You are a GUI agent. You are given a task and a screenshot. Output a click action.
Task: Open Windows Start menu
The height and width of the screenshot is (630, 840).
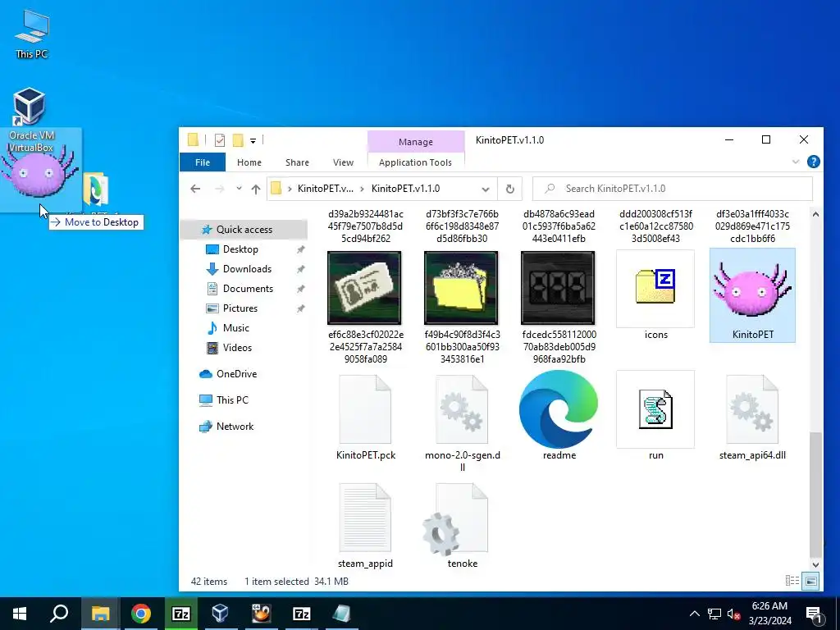point(20,614)
